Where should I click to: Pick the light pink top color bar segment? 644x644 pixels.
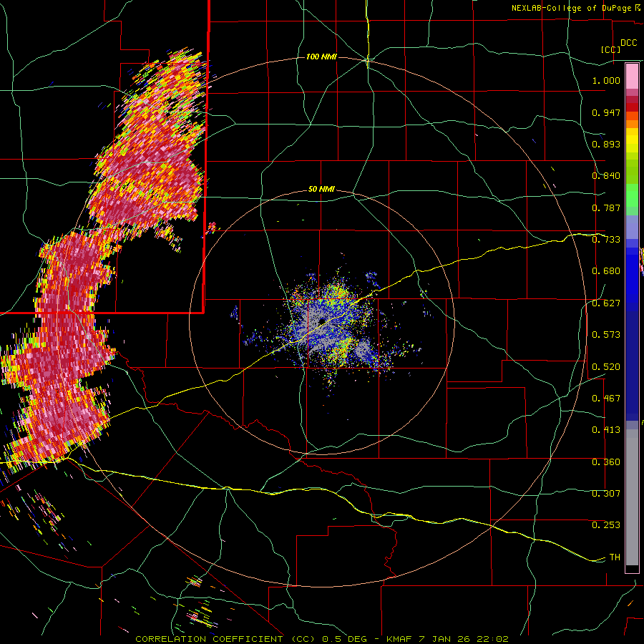[632, 77]
